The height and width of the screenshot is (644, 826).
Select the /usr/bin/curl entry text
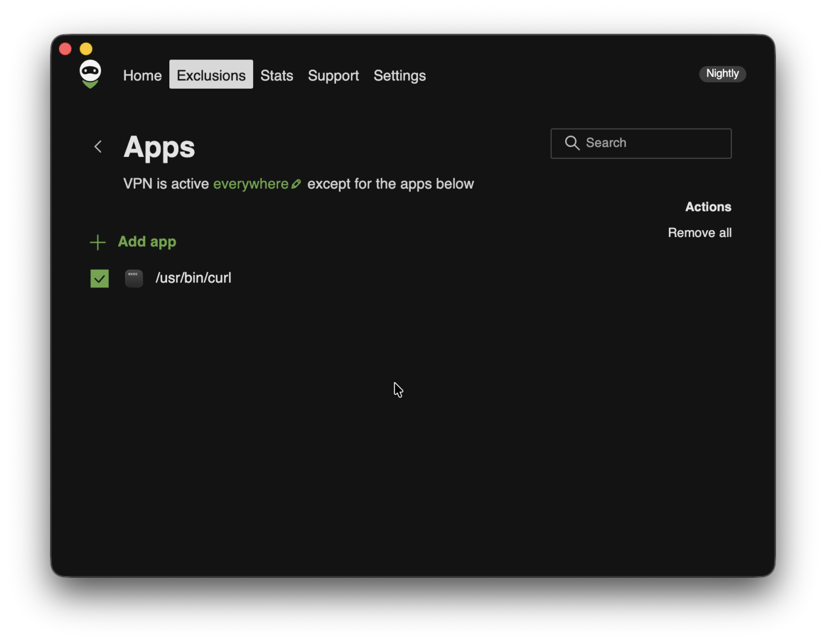pyautogui.click(x=193, y=278)
